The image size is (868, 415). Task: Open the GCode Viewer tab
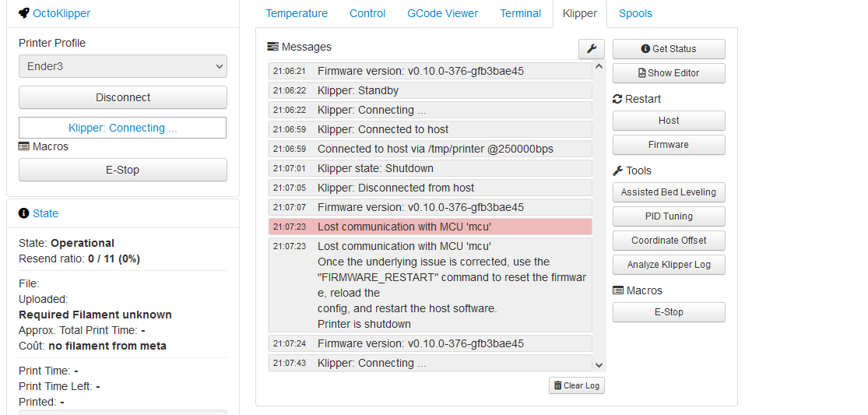442,13
